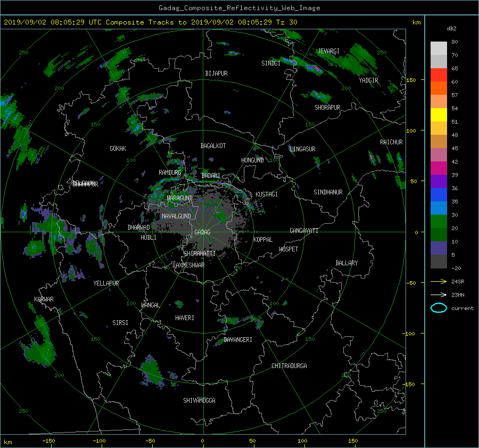
Task: Pick the yellow swatch between 54 and 51 dBZ
Action: coord(439,115)
